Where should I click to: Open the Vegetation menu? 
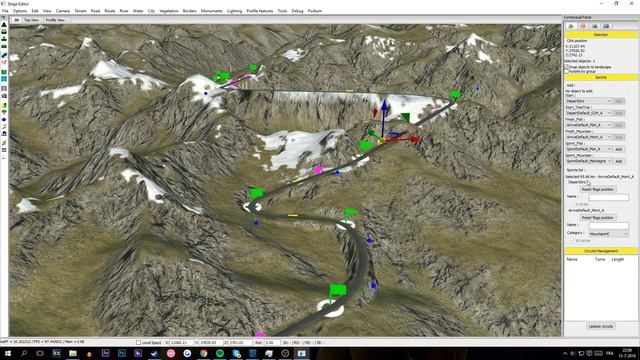click(169, 11)
